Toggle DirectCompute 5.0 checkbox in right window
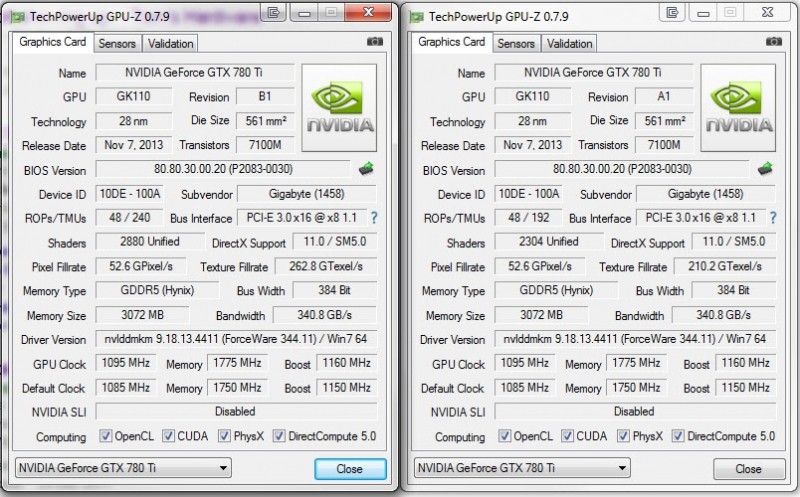The height and width of the screenshot is (497, 800). (678, 436)
